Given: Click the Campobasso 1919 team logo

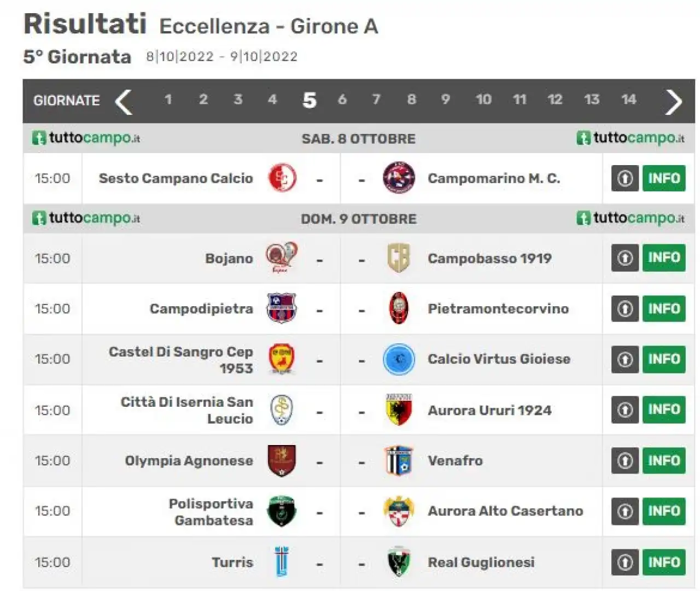Looking at the screenshot, I should (399, 258).
